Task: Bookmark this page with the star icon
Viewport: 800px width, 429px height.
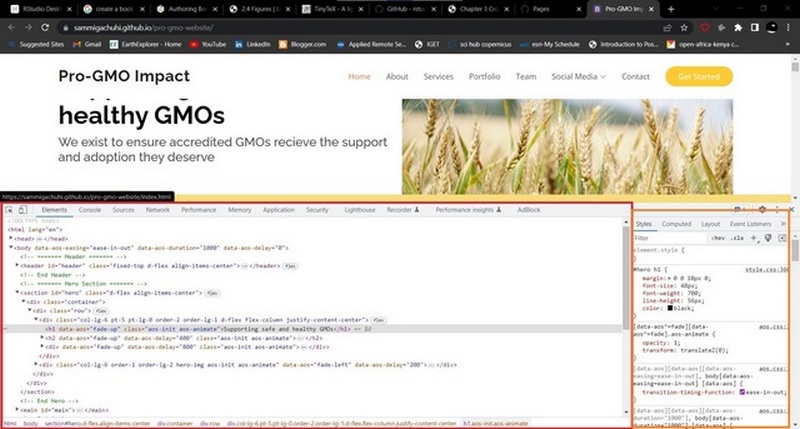Action: click(683, 27)
